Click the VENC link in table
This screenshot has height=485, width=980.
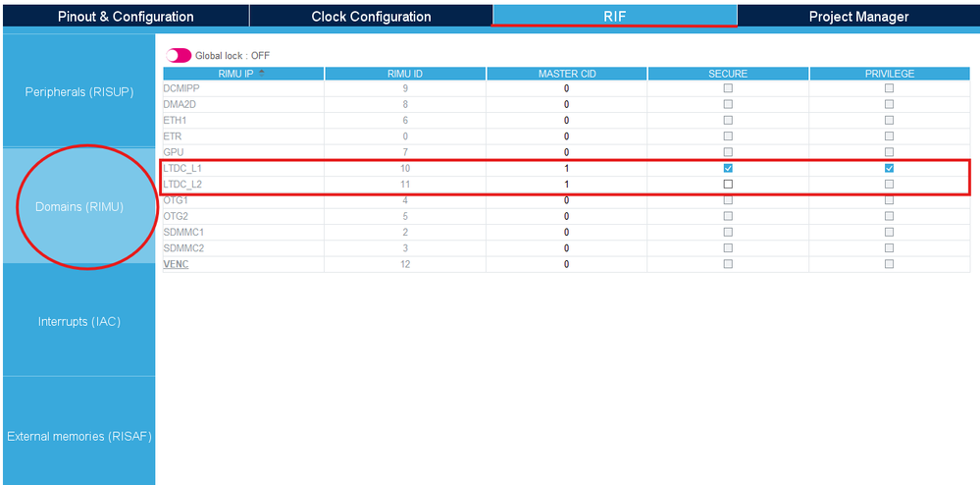pos(176,264)
